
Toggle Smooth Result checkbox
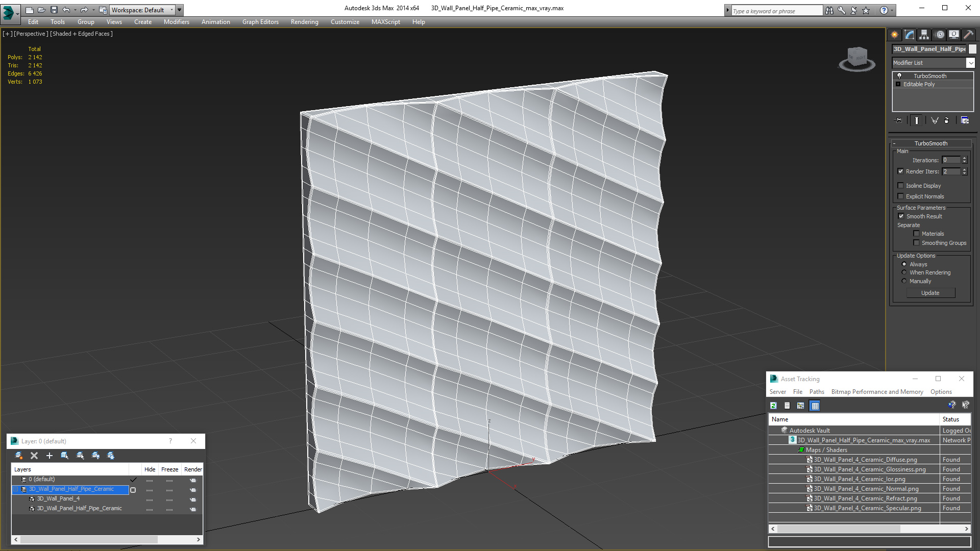[901, 216]
